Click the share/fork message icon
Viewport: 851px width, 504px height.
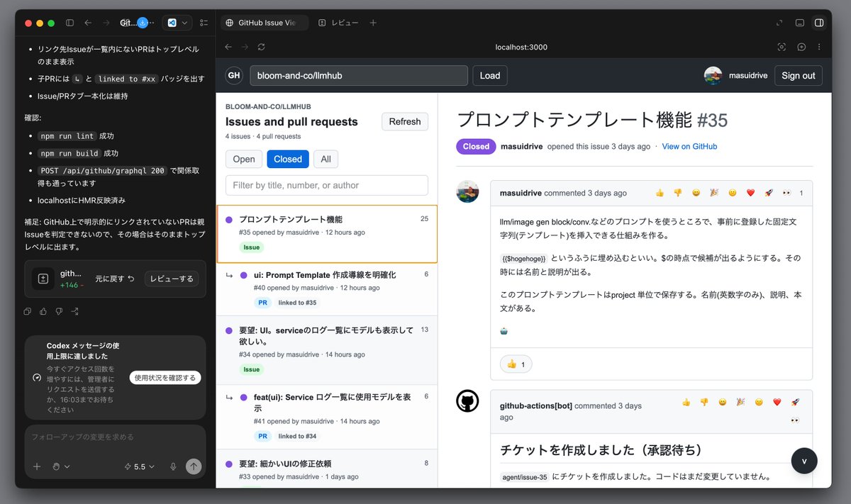click(74, 311)
